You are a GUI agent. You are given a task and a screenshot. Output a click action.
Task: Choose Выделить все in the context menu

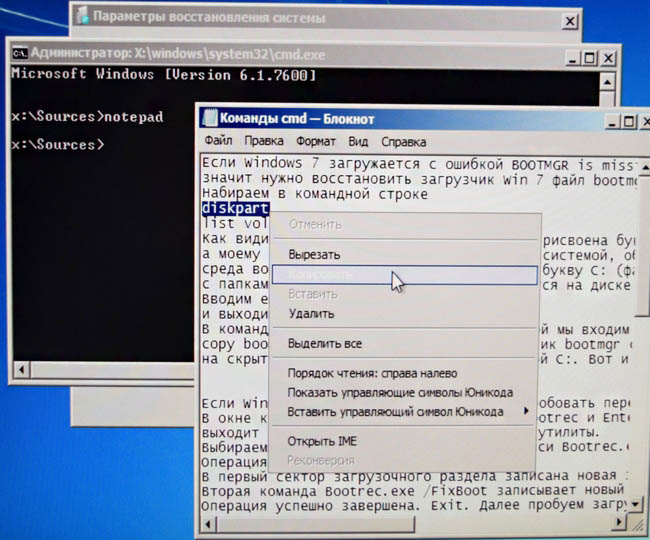tap(405, 344)
